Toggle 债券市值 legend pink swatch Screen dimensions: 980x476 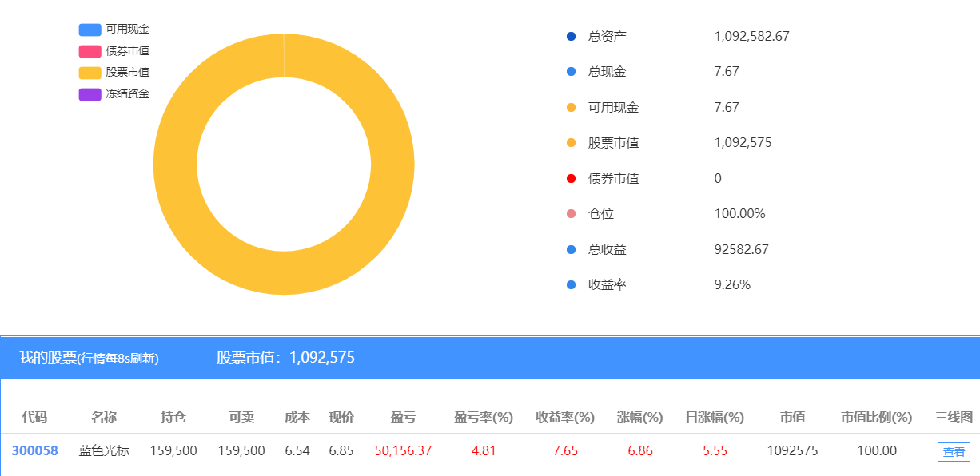pos(90,51)
